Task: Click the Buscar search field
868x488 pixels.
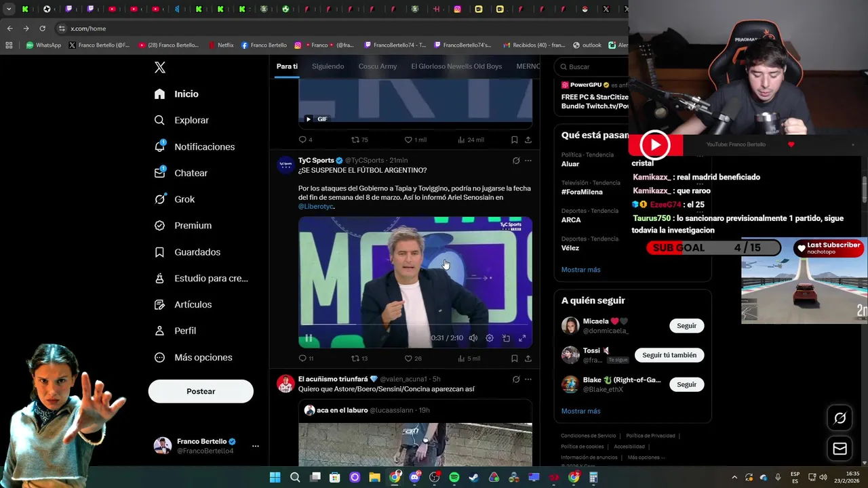Action: click(591, 66)
